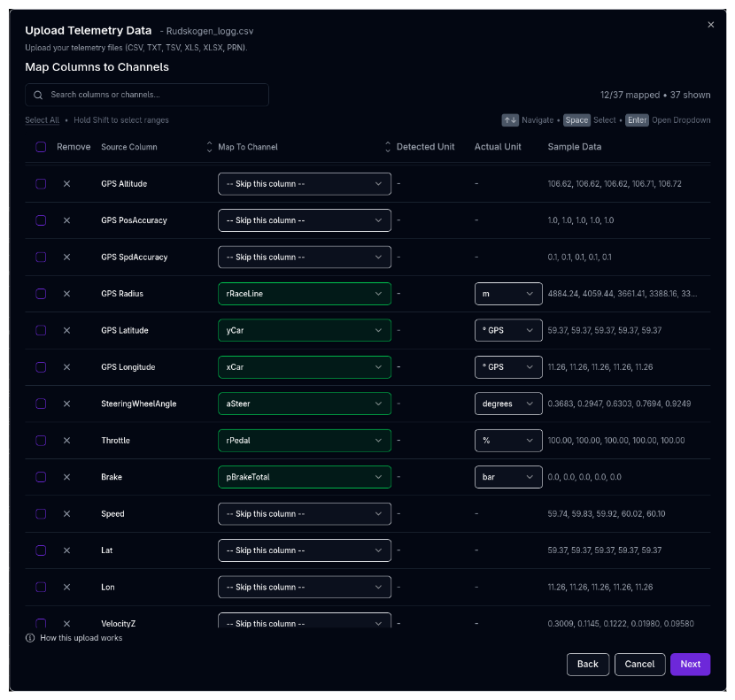This screenshot has height=700, width=735.
Task: Click the Back button
Action: coord(588,664)
